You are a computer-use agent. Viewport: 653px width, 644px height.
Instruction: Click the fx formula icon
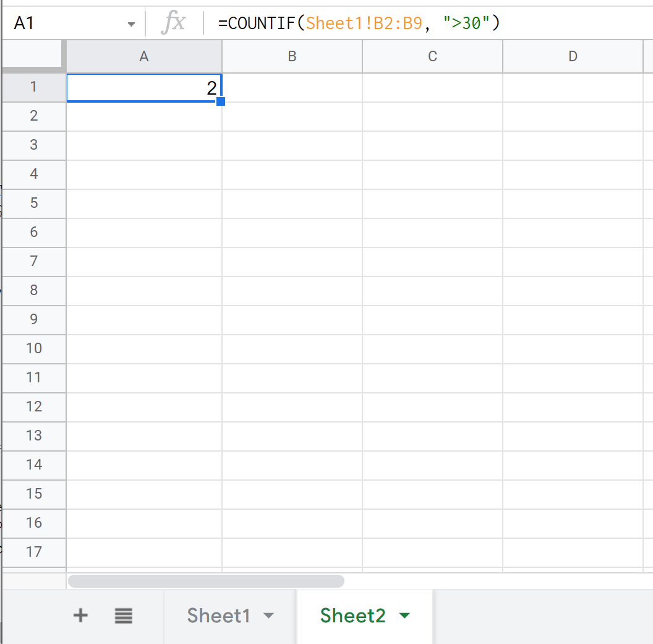[x=175, y=22]
